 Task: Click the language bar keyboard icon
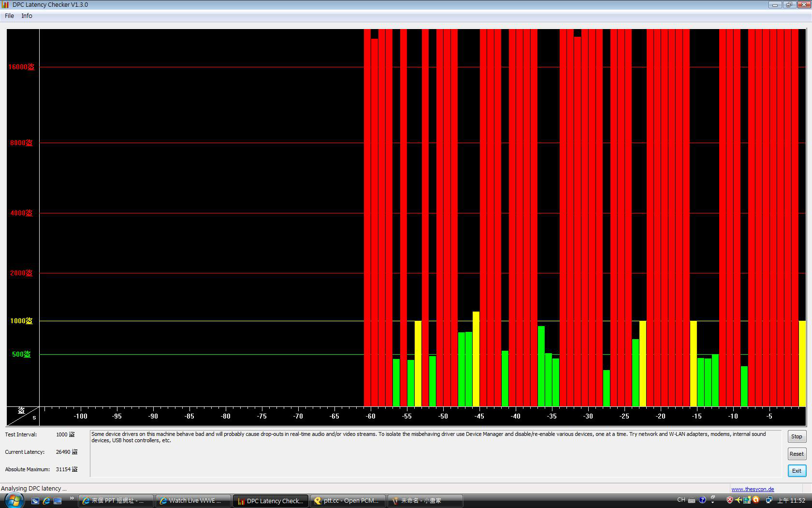tap(692, 500)
